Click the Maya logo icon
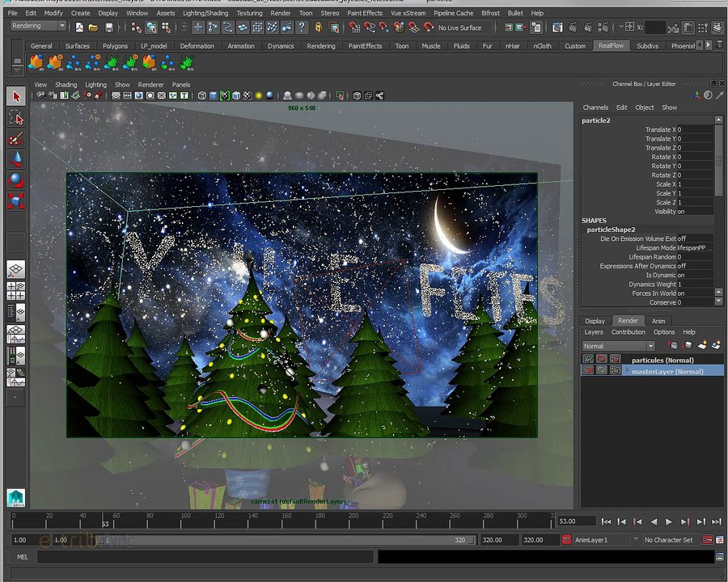 pos(16,498)
